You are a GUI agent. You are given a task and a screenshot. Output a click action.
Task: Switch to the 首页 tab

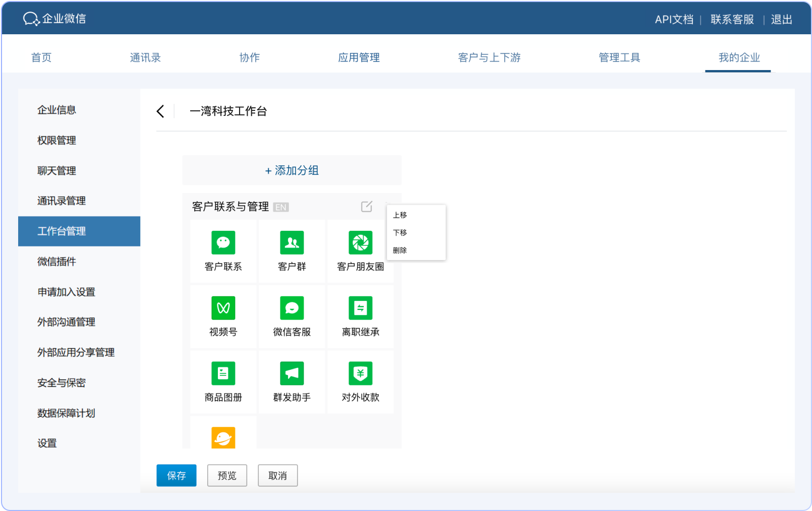tap(41, 57)
